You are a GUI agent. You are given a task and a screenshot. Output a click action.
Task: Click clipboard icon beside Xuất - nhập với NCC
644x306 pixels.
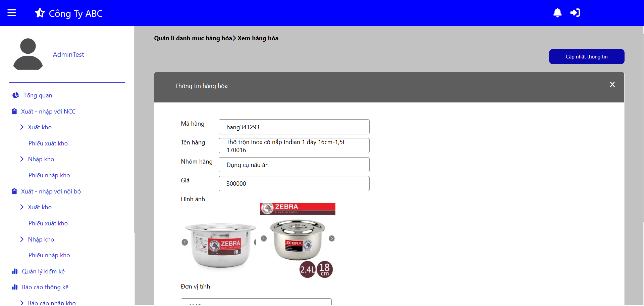(14, 112)
